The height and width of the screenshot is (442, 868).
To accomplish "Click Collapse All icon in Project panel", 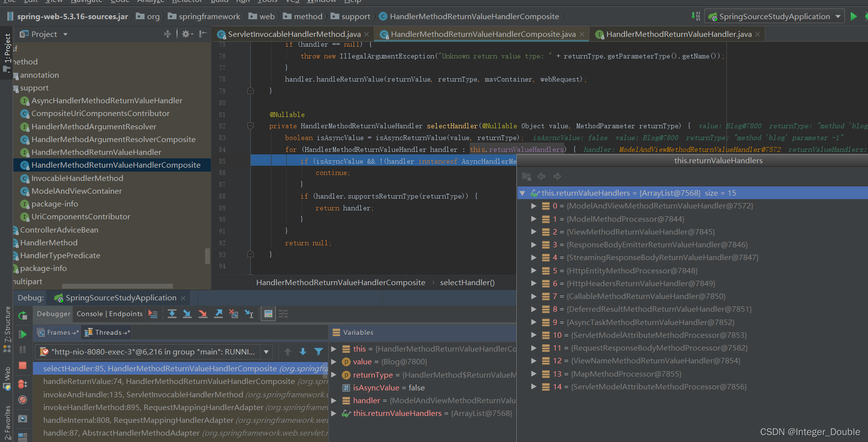I will tap(167, 34).
